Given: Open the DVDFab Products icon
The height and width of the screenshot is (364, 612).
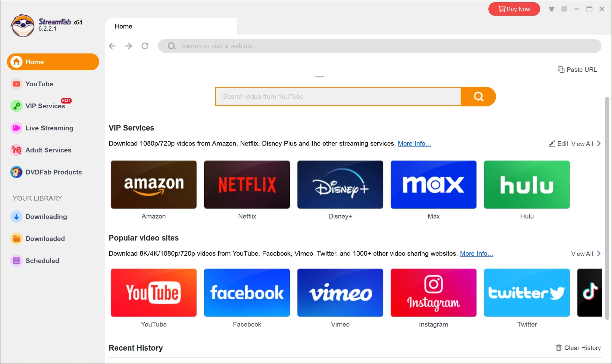Looking at the screenshot, I should (x=16, y=172).
